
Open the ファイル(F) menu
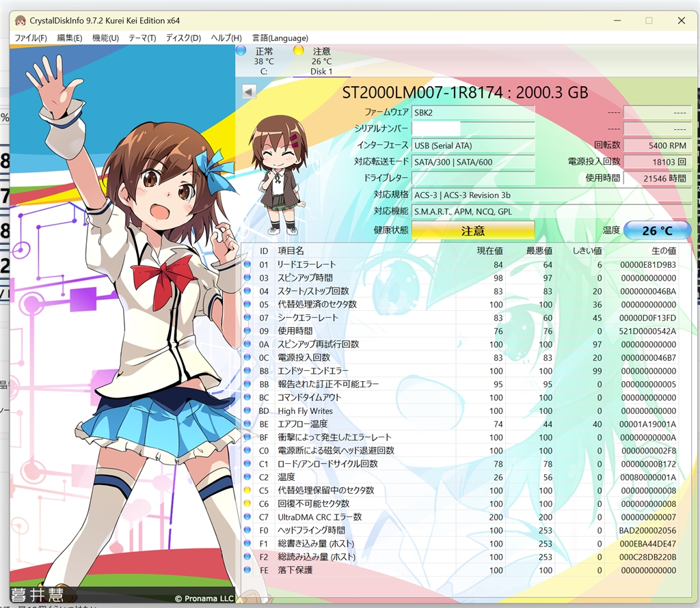30,38
